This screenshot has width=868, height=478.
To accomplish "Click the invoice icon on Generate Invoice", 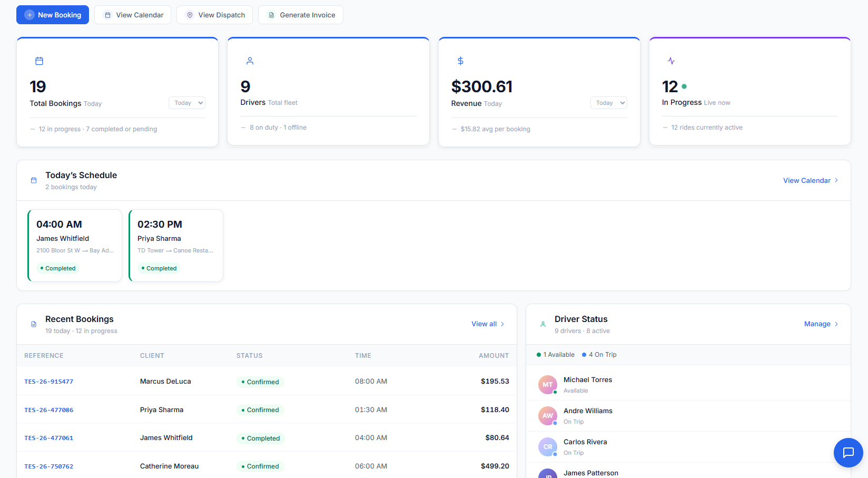I will coord(271,15).
